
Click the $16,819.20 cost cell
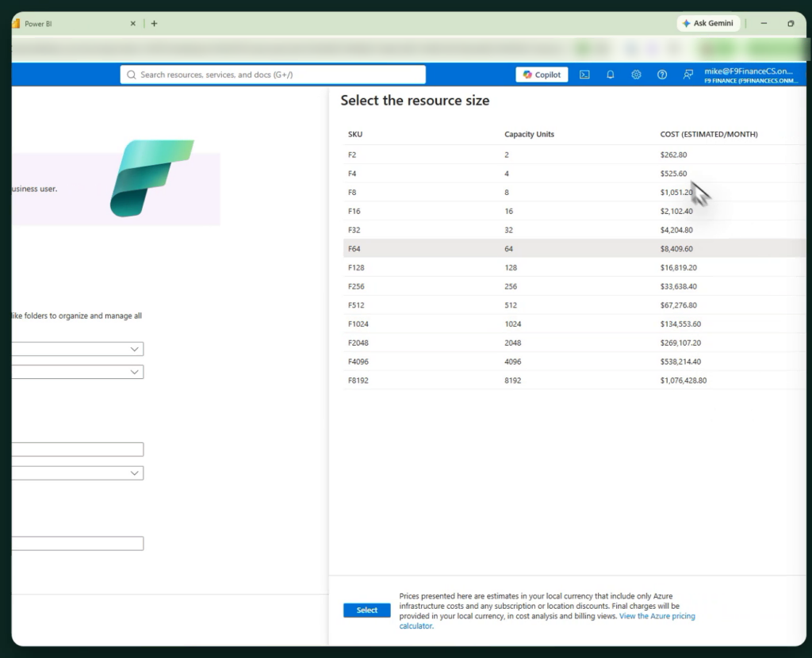[x=679, y=268]
